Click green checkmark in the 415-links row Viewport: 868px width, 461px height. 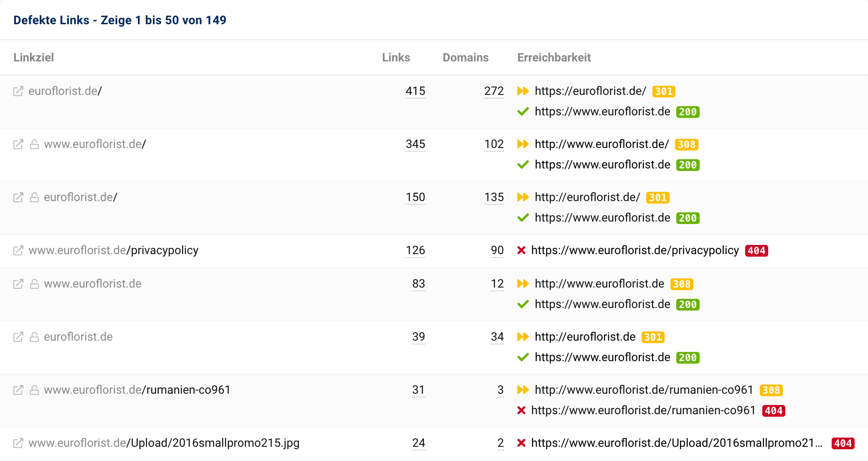click(523, 112)
